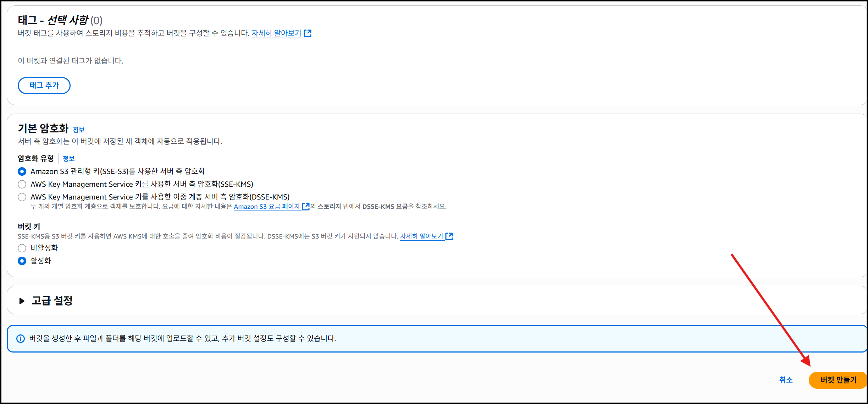This screenshot has height=404, width=868.
Task: Select DSSE-KMS dual-layer encryption radio
Action: click(x=22, y=197)
